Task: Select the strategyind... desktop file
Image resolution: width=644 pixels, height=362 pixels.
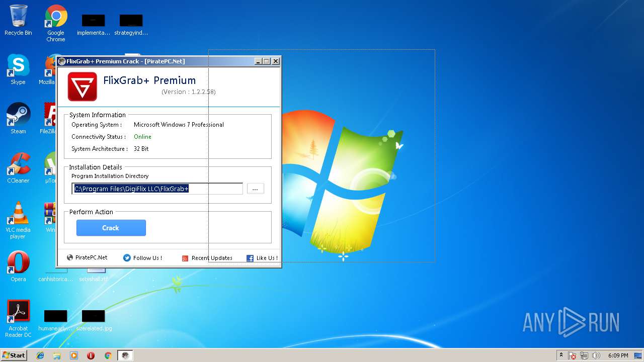Action: tap(131, 25)
